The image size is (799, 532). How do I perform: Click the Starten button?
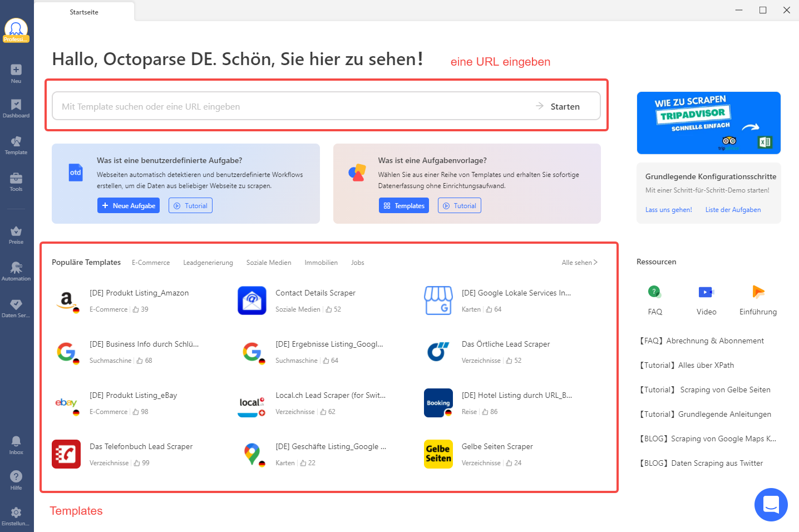click(558, 106)
